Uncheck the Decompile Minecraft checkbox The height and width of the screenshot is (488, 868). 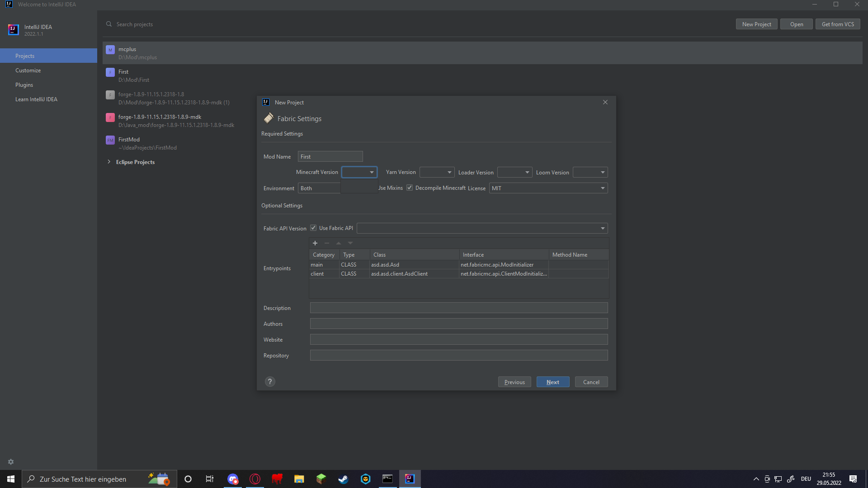(x=410, y=188)
